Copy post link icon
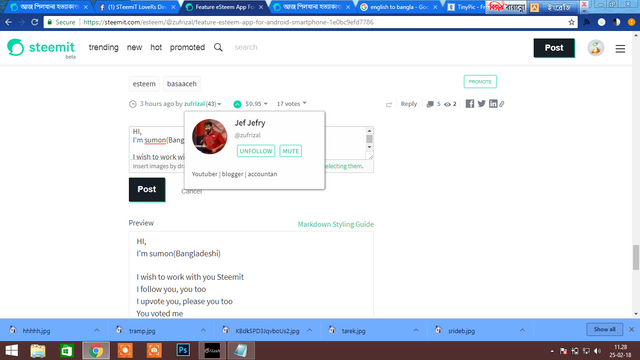Viewport: 640px width, 360px height. coord(502,104)
